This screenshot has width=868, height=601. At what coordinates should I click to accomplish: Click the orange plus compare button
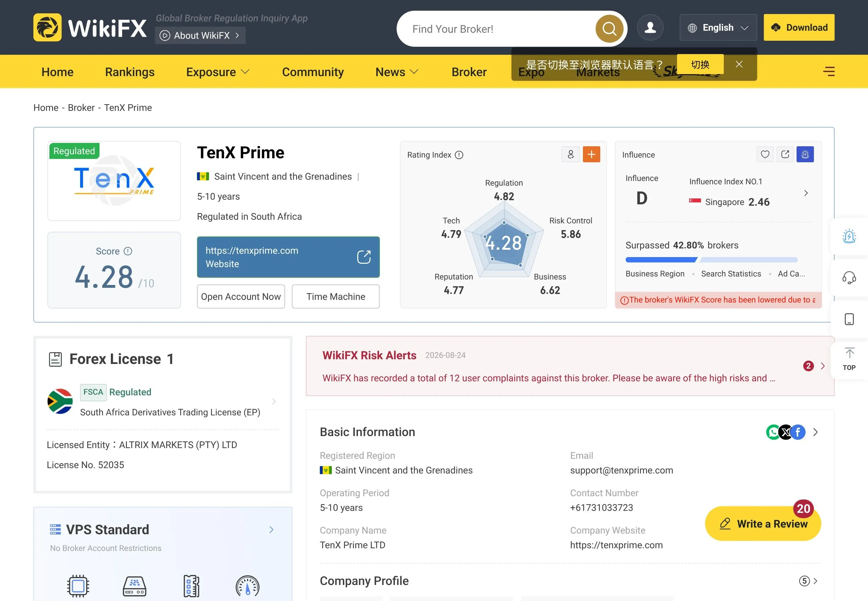(591, 154)
